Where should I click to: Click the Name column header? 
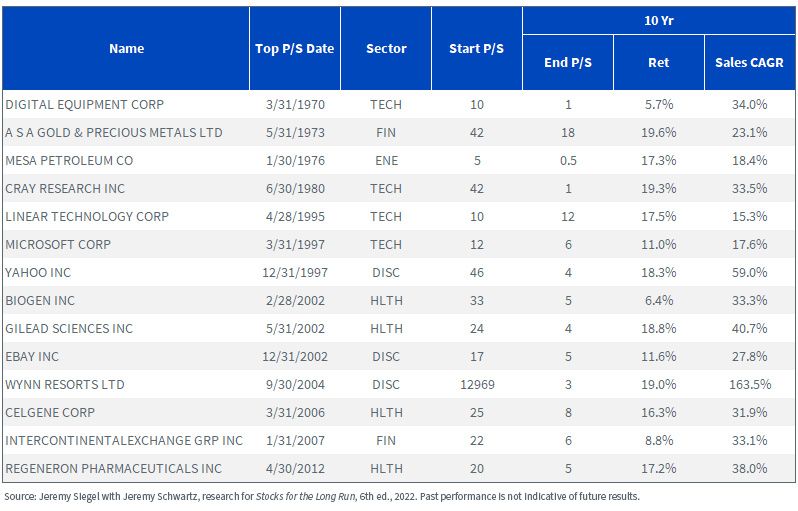click(x=126, y=49)
